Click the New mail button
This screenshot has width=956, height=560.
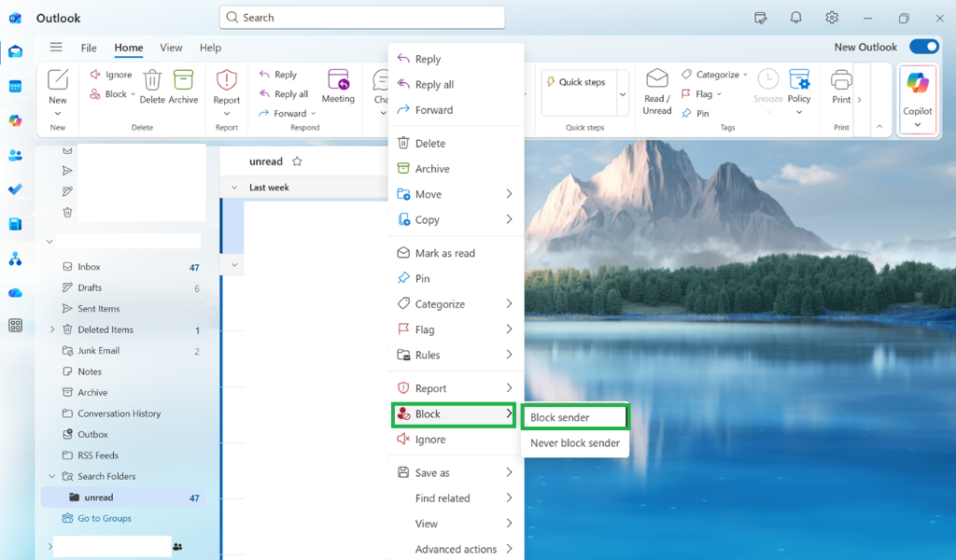[58, 87]
